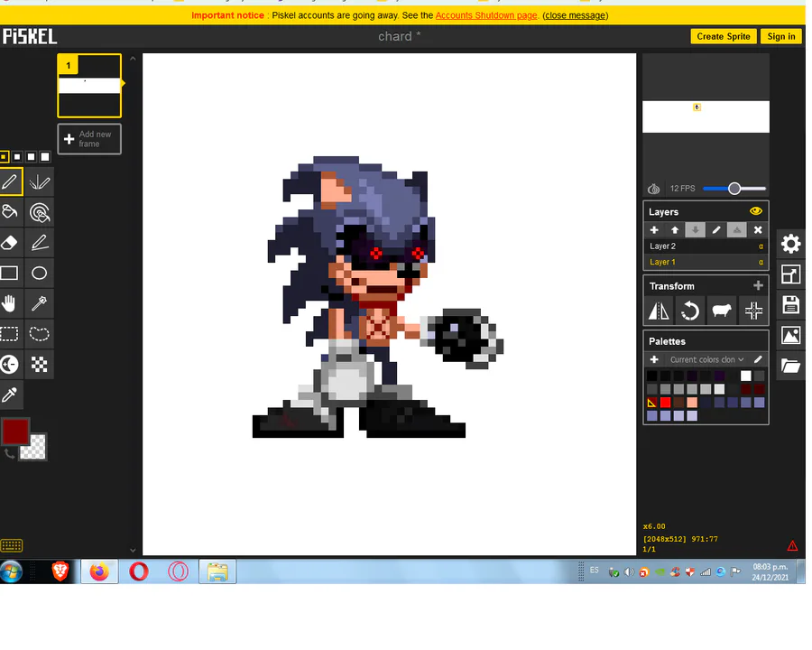Click the Flip vertically transform icon

[659, 311]
